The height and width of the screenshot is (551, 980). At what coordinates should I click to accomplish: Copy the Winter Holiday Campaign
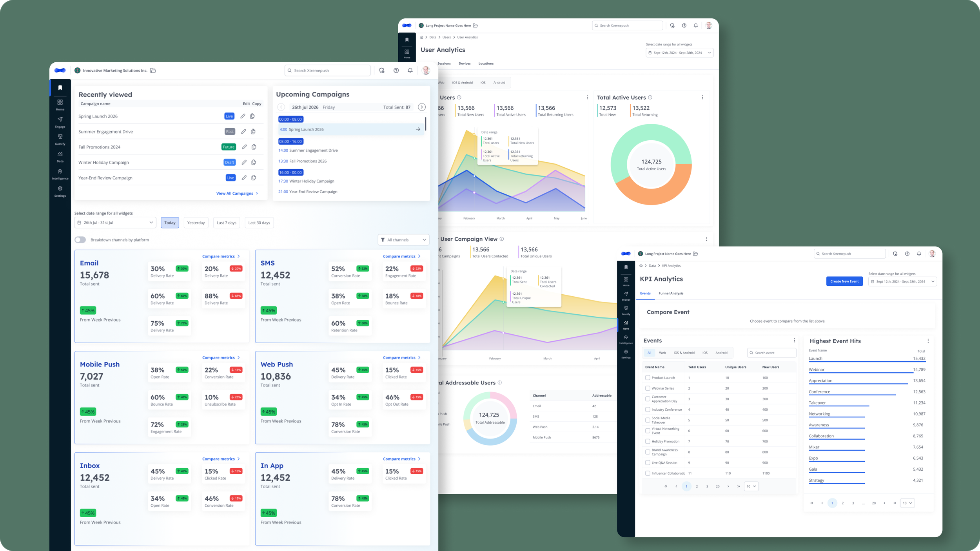(254, 162)
